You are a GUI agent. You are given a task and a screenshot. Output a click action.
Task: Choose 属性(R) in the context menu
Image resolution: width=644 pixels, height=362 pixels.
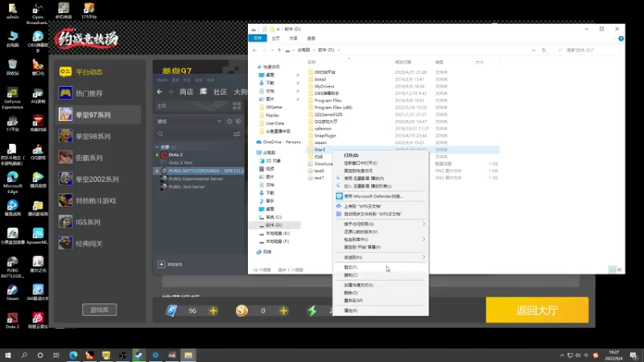click(x=380, y=311)
